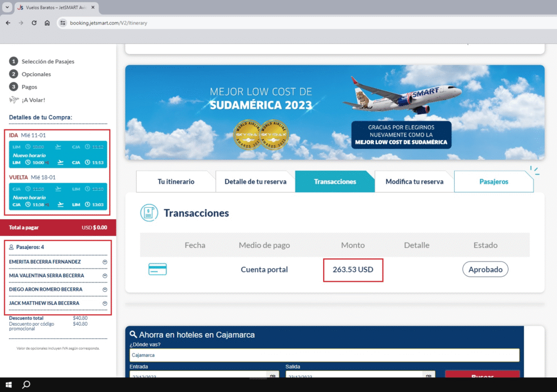Click Descuento por código promocional text
Screen dimensions: 557x392
31,326
